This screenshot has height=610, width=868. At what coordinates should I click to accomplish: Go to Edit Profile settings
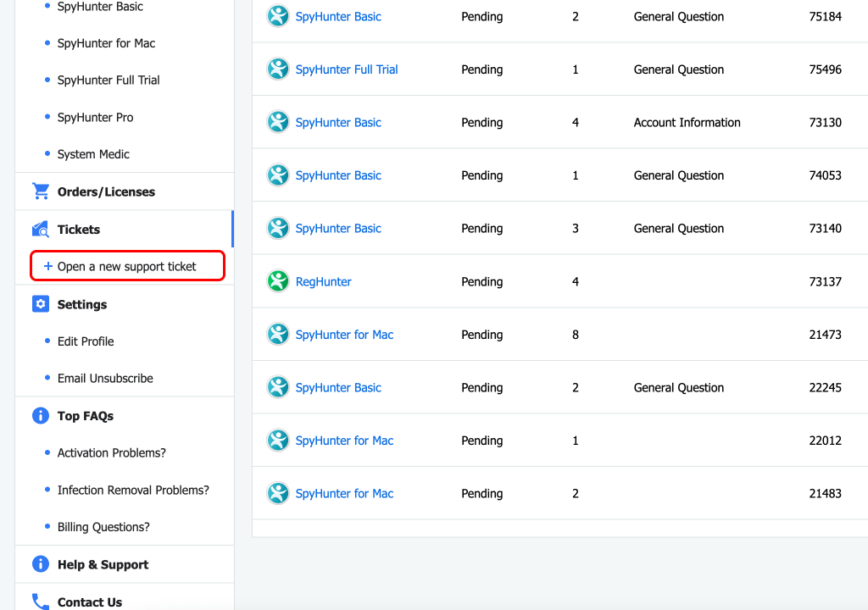[86, 341]
